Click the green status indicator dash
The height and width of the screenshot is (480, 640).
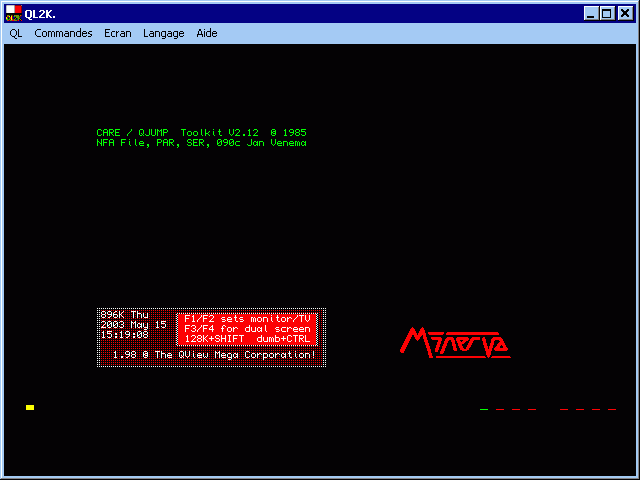coord(484,409)
